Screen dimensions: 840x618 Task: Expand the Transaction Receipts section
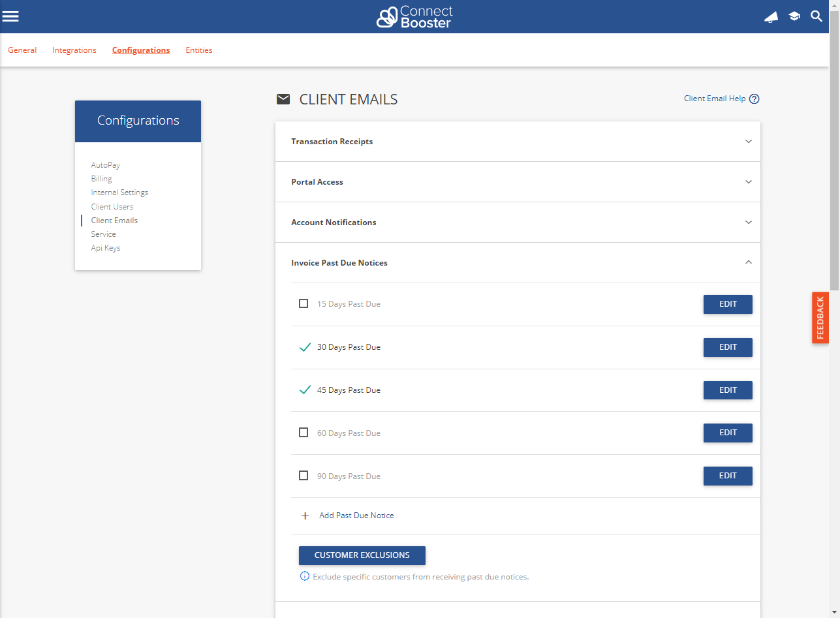pyautogui.click(x=749, y=142)
